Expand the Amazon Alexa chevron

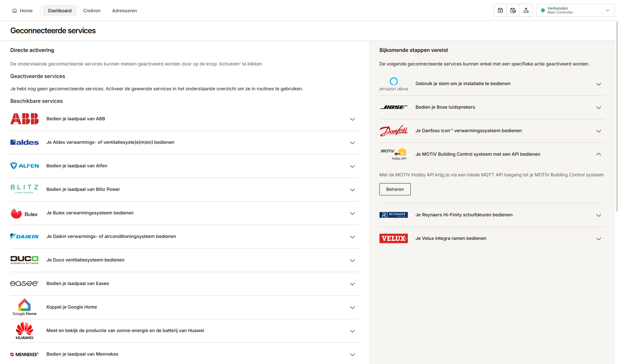(598, 84)
